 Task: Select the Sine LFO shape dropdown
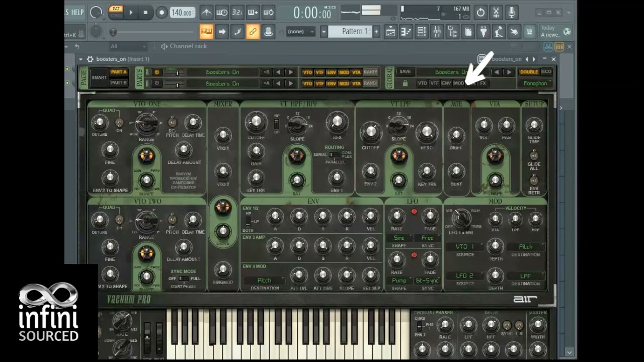tap(399, 238)
